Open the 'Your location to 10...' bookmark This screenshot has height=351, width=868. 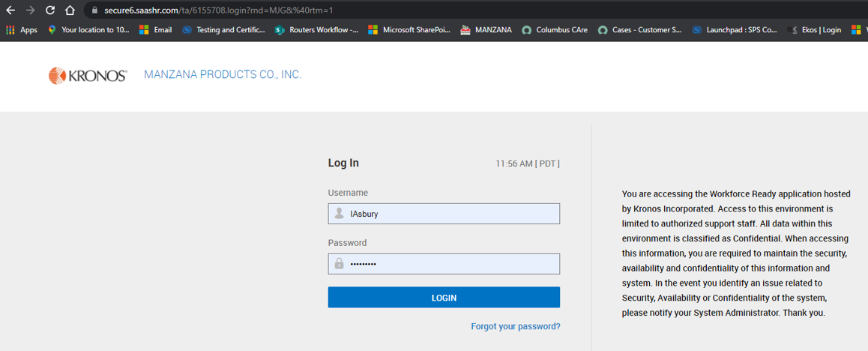88,30
